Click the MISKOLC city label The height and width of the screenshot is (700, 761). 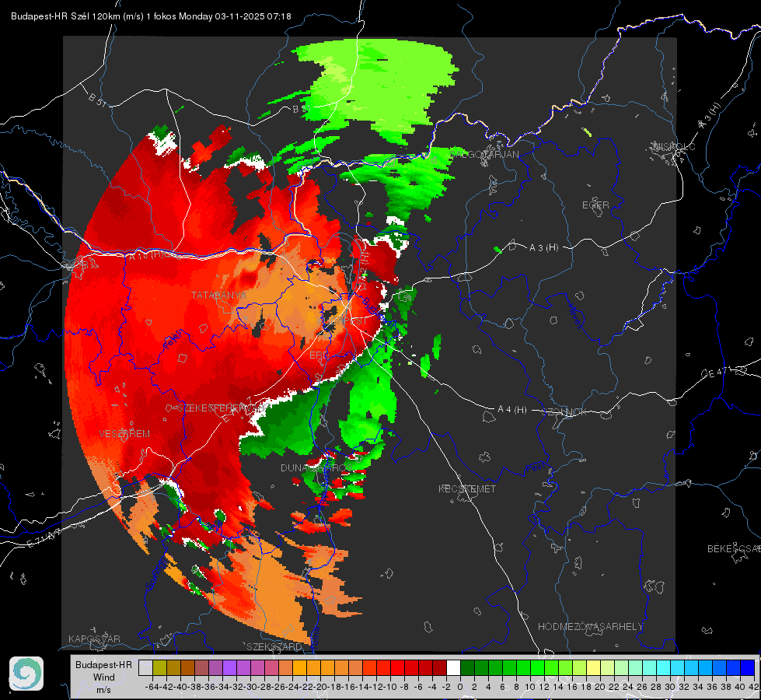pos(674,146)
